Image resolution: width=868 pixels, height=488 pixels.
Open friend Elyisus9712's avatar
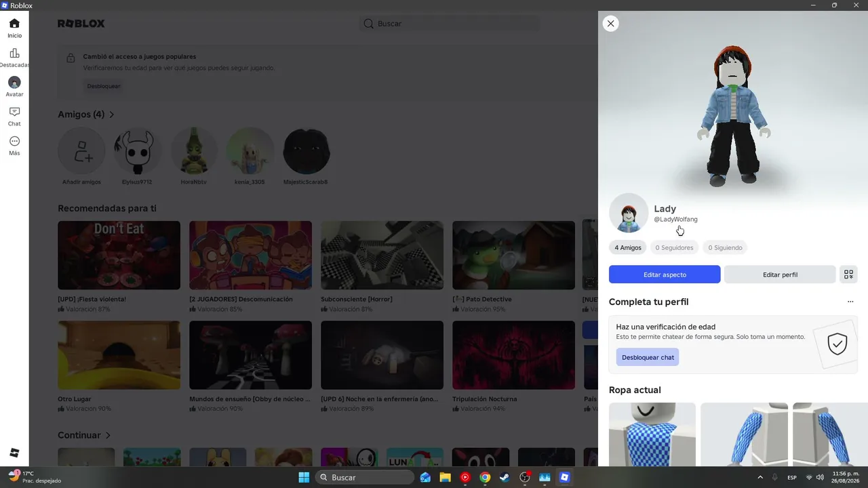coord(137,151)
